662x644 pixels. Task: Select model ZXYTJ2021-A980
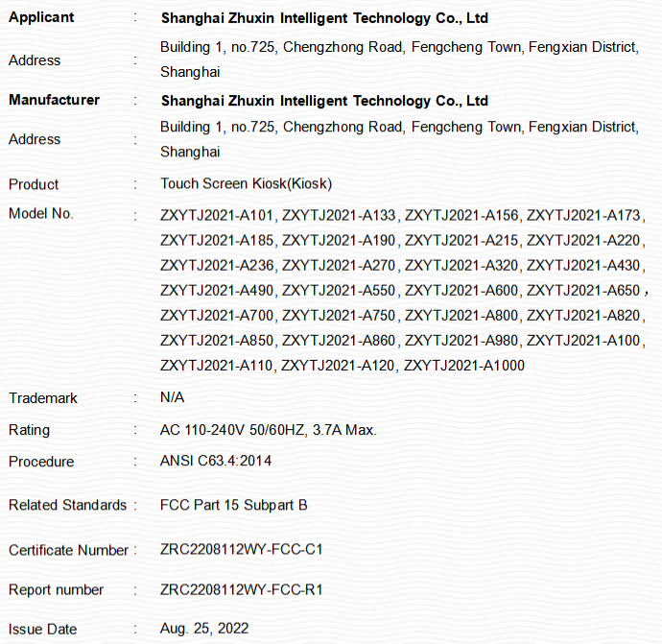461,341
